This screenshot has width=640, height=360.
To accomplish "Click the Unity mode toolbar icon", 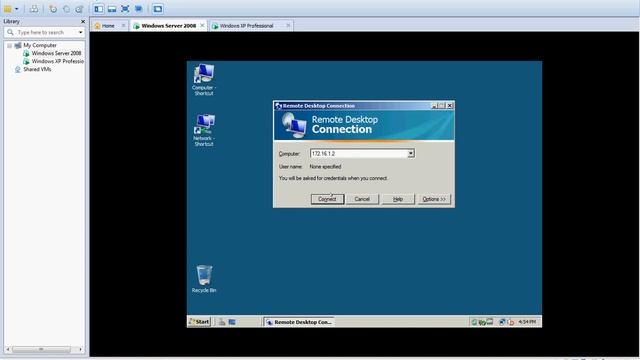I will 139,9.
